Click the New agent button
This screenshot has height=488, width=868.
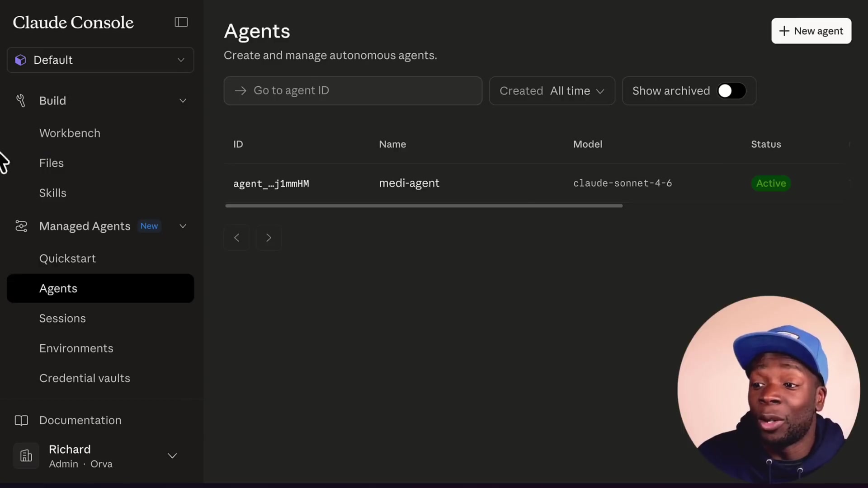pyautogui.click(x=811, y=31)
